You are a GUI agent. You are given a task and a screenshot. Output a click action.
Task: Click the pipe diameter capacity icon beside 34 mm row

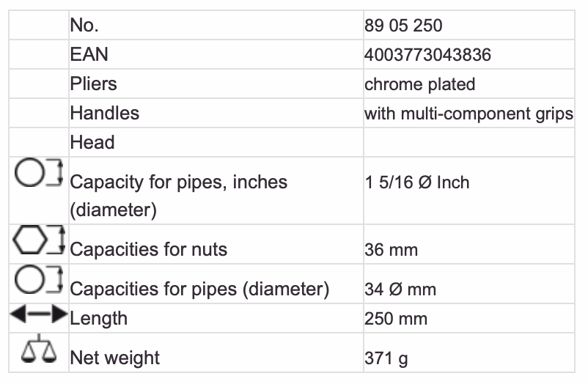[x=40, y=281]
